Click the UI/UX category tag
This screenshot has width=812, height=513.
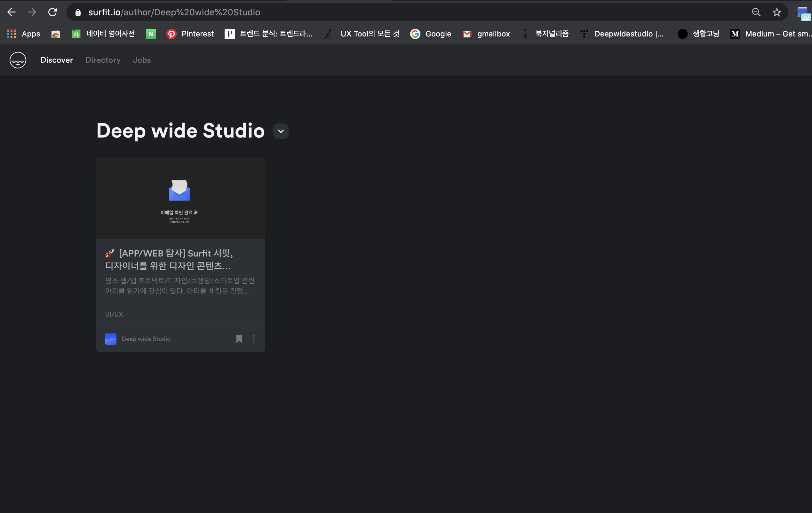click(114, 314)
